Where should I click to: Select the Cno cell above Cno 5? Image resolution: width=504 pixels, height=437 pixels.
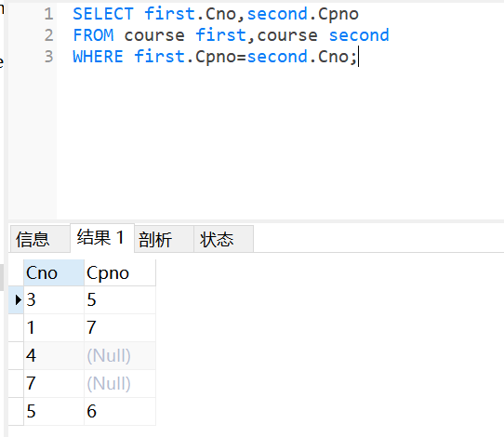click(54, 383)
